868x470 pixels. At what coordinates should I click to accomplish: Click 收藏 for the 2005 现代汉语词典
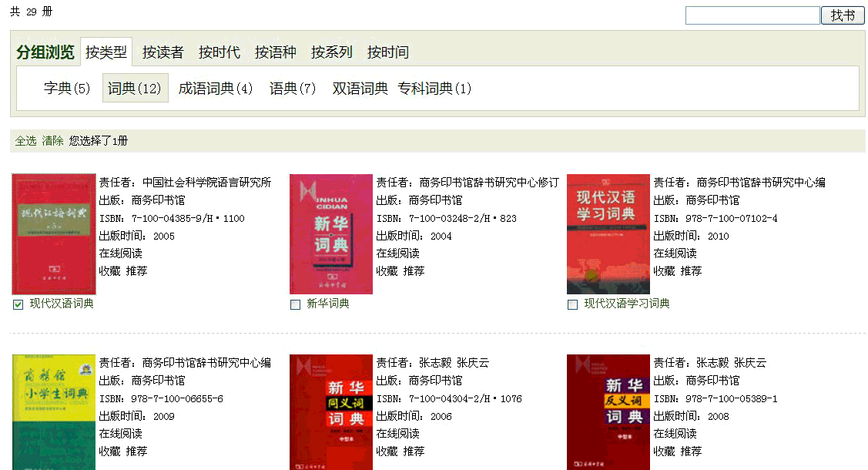(109, 270)
